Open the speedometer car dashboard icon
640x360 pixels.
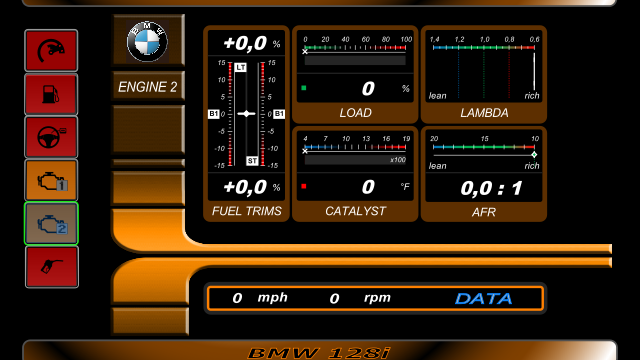(x=51, y=51)
